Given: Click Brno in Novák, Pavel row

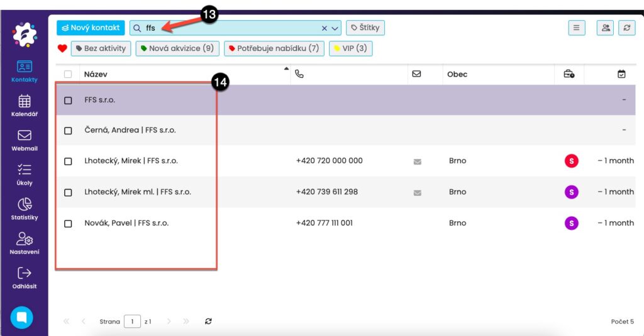Looking at the screenshot, I should [x=458, y=223].
